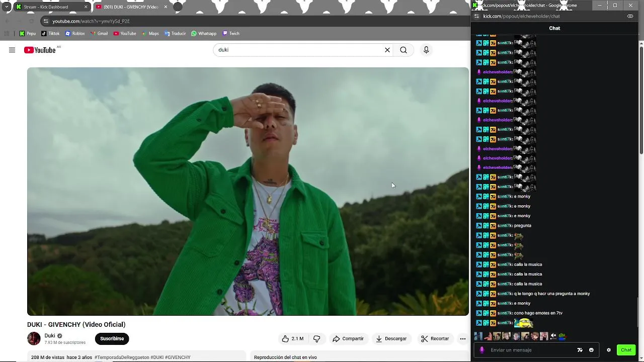This screenshot has width=644, height=362.
Task: Switch to the DUKI - GIVENCHY tab
Action: pos(132,7)
